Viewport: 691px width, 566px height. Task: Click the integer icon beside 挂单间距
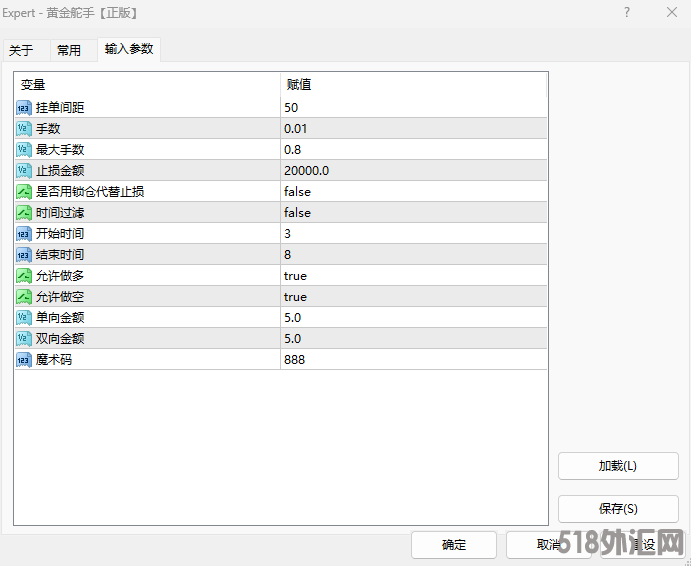[x=24, y=108]
